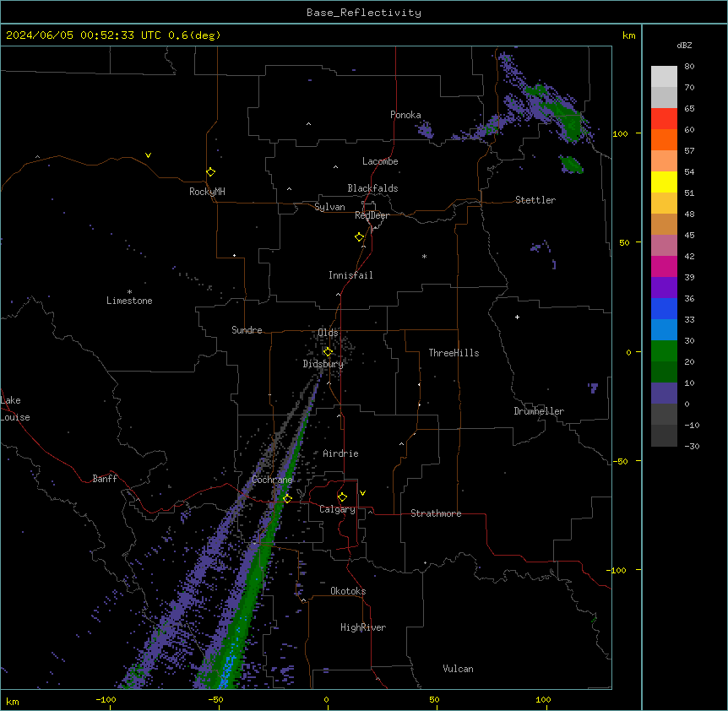The image size is (728, 711).
Task: Click the asterisk marker above Limestone
Action: point(129,292)
